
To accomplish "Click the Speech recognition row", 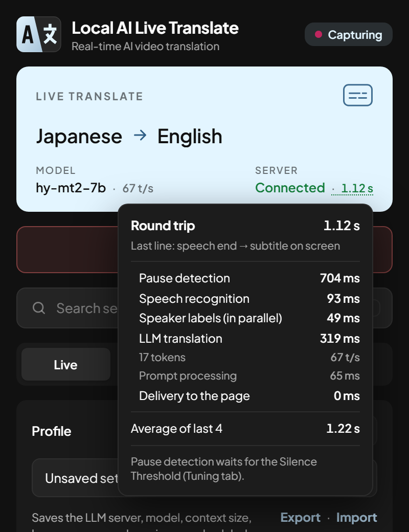I will [x=249, y=299].
